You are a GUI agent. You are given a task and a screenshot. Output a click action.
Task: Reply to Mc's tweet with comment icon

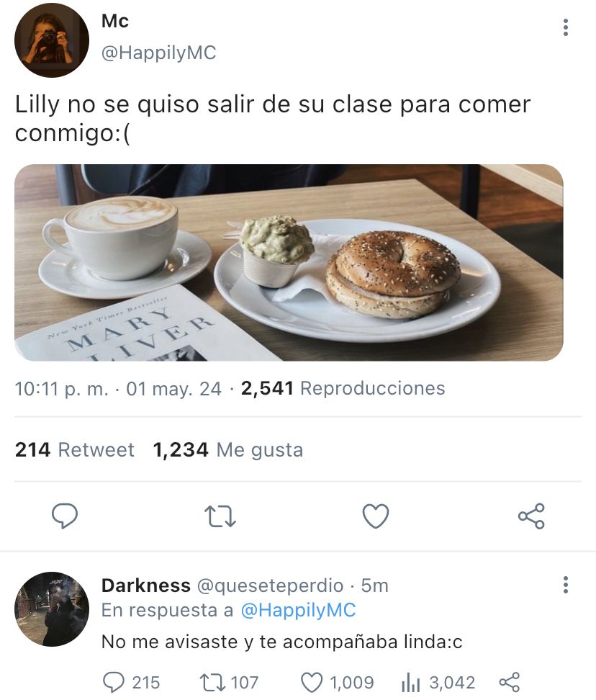(65, 516)
